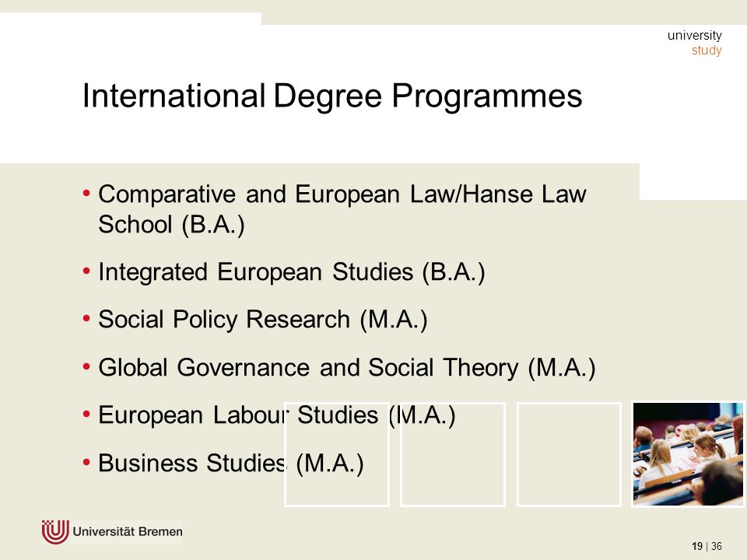The width and height of the screenshot is (747, 560).
Task: Click the Universität Bremen logo icon
Action: (x=55, y=531)
